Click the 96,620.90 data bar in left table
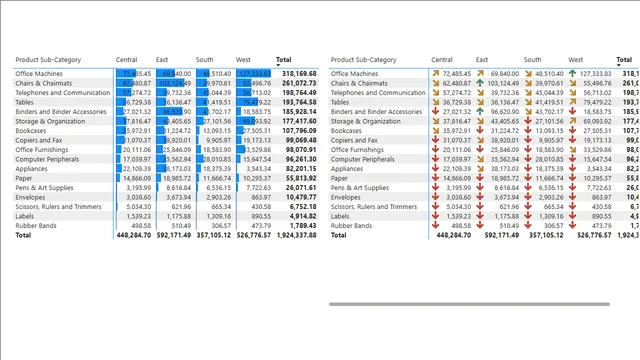 tap(169, 111)
